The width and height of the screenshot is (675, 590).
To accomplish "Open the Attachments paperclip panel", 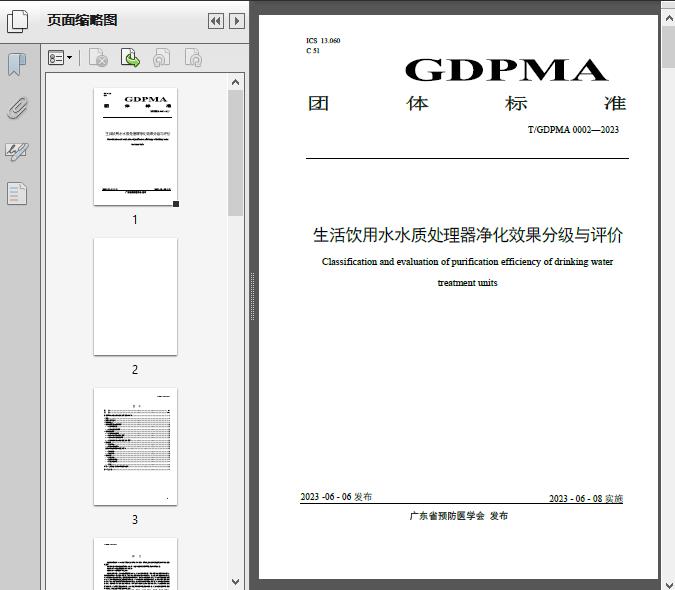I will point(17,108).
